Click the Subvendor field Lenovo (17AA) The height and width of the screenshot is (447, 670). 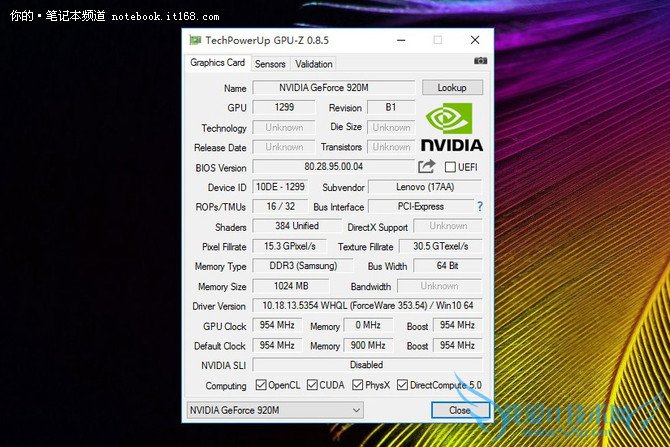coord(425,187)
